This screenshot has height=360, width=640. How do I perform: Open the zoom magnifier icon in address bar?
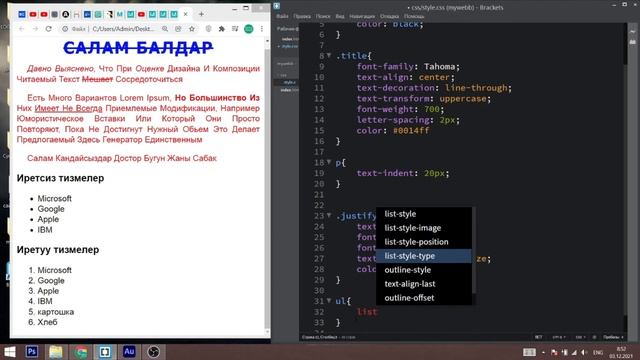165,29
